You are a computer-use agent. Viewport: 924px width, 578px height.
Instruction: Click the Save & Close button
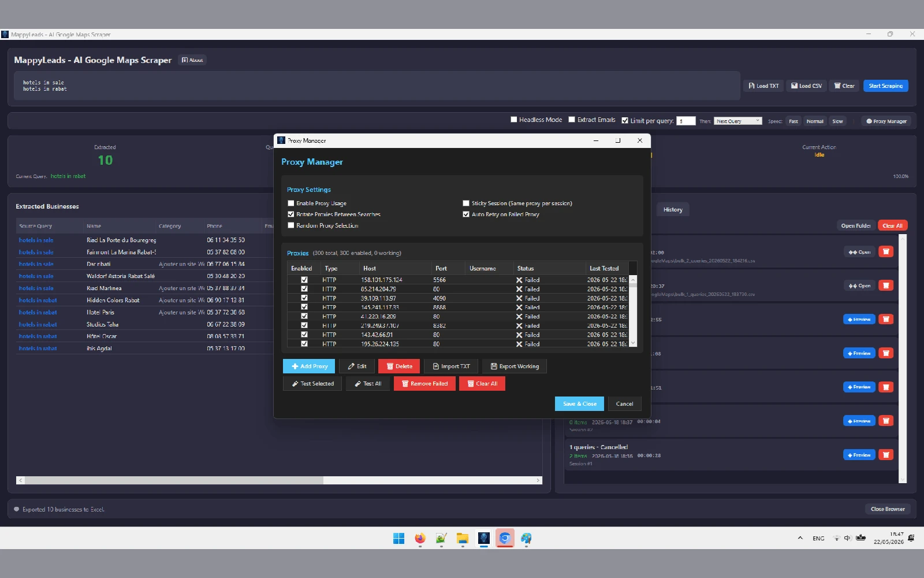579,404
